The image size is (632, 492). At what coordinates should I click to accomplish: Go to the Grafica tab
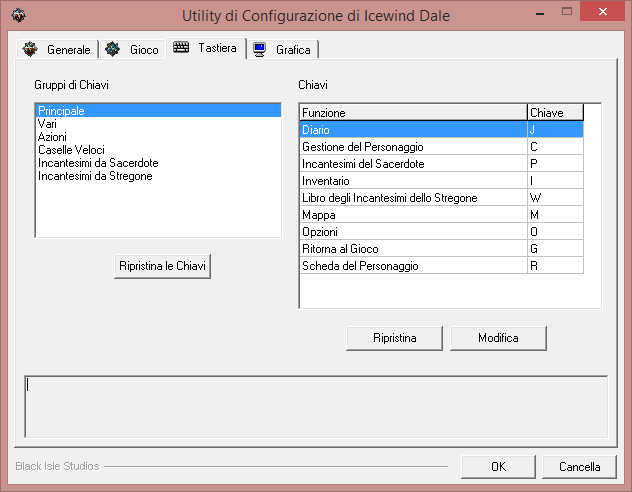click(x=283, y=50)
